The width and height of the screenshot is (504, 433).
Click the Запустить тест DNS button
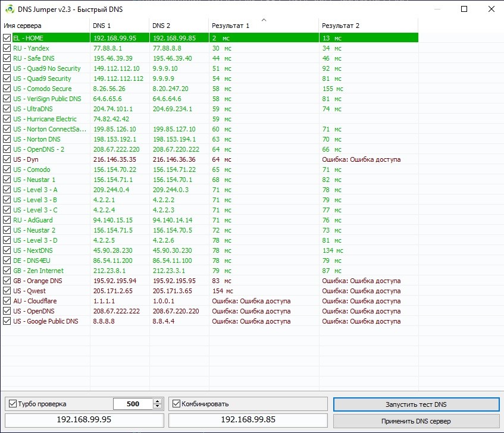417,404
